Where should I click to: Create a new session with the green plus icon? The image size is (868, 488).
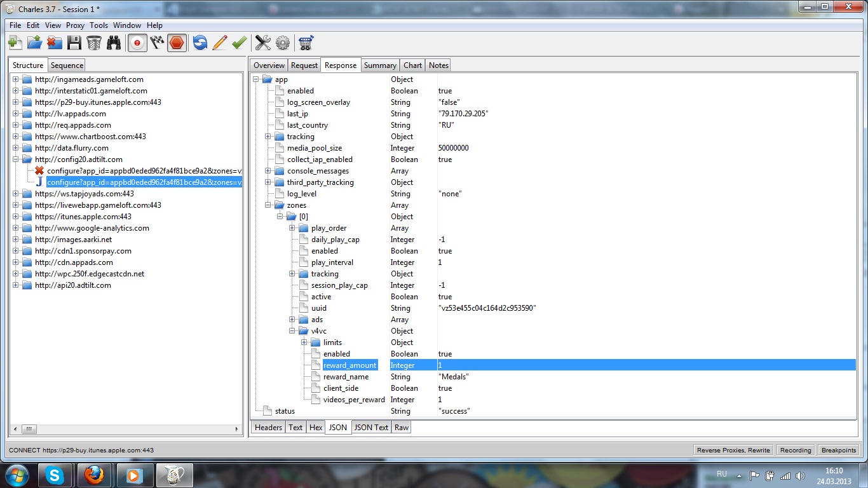pyautogui.click(x=15, y=43)
